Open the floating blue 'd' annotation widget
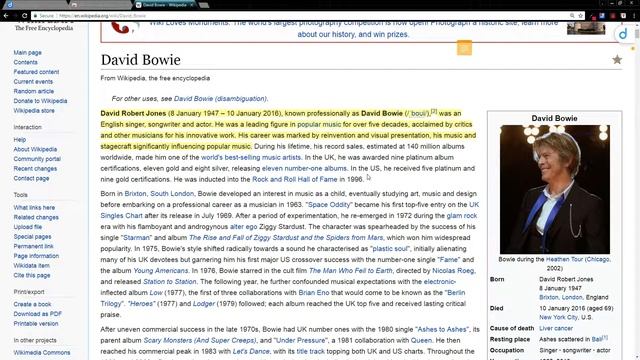 (623, 34)
